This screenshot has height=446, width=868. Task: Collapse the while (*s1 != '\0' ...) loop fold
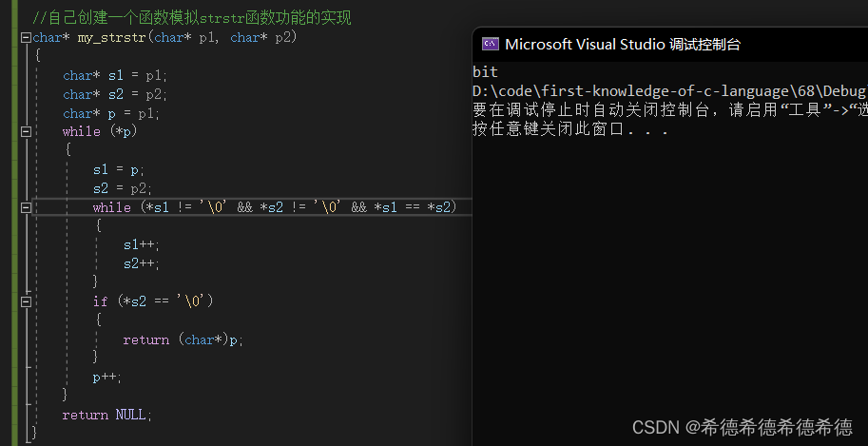(26, 207)
